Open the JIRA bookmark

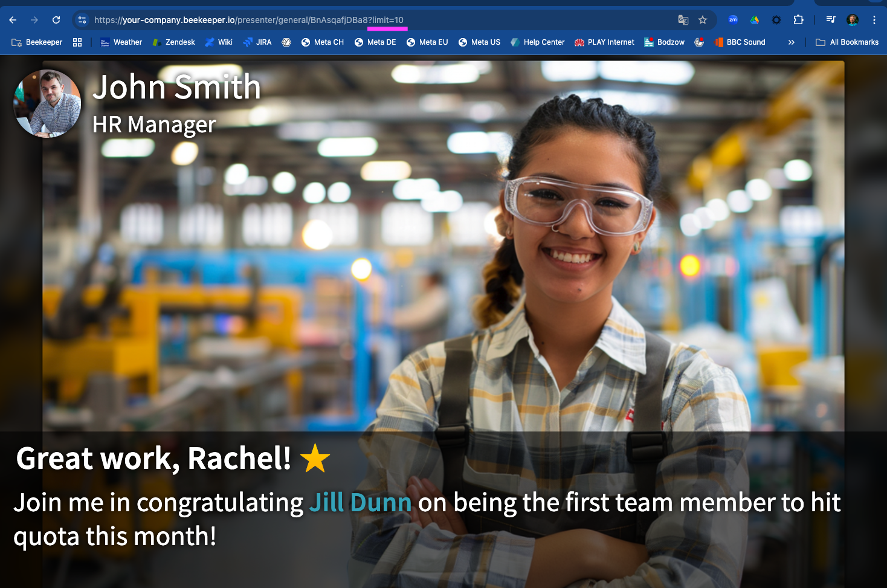point(257,42)
